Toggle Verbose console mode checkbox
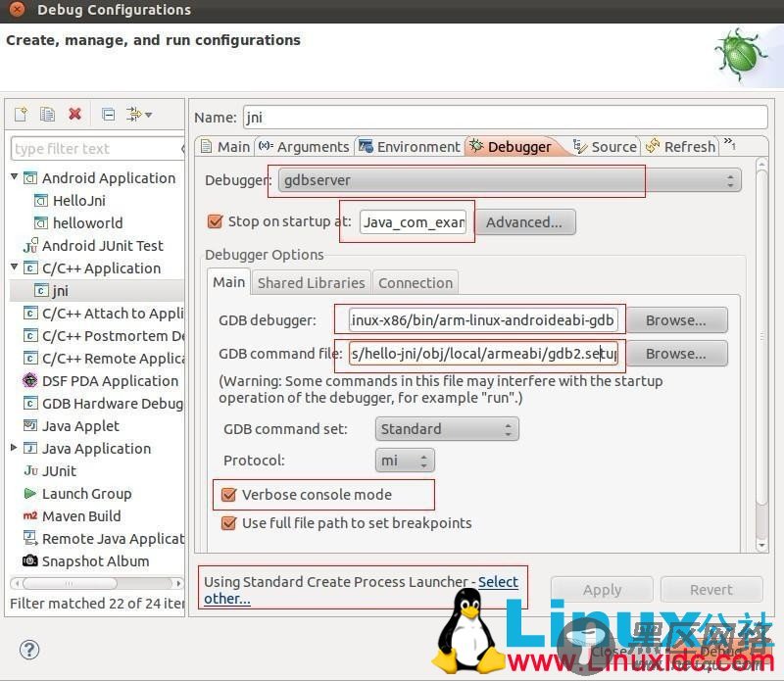The height and width of the screenshot is (681, 784). [x=229, y=495]
